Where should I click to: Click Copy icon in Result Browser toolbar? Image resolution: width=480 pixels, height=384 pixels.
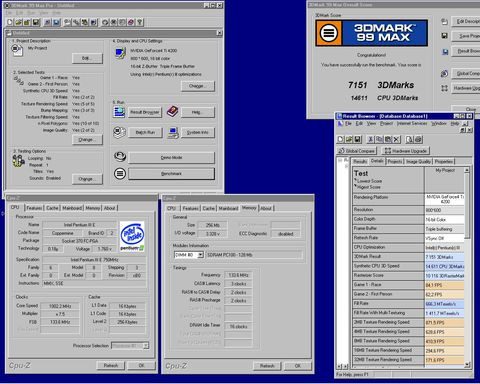pyautogui.click(x=379, y=139)
